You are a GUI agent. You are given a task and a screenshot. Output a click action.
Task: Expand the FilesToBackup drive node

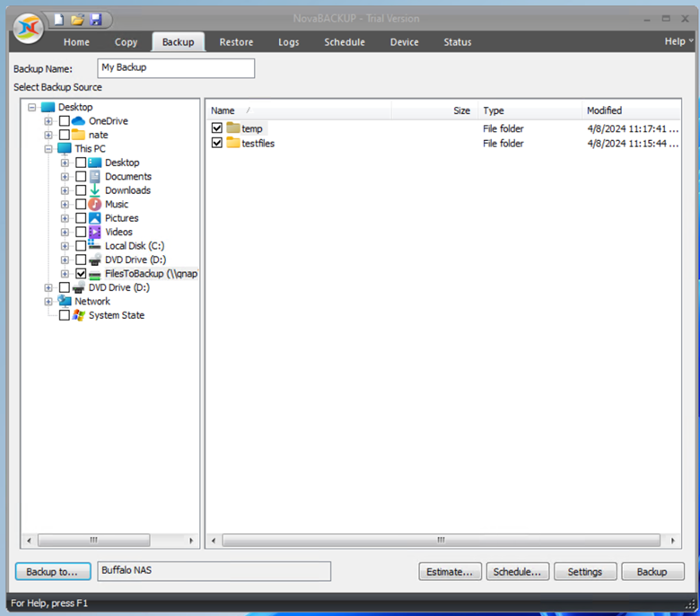[x=65, y=274]
